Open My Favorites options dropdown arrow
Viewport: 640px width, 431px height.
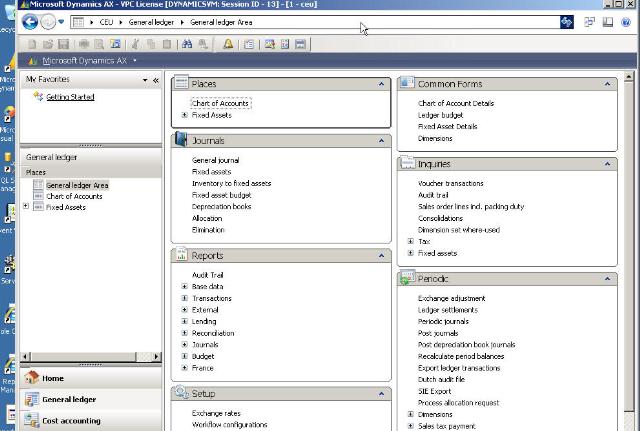point(145,80)
